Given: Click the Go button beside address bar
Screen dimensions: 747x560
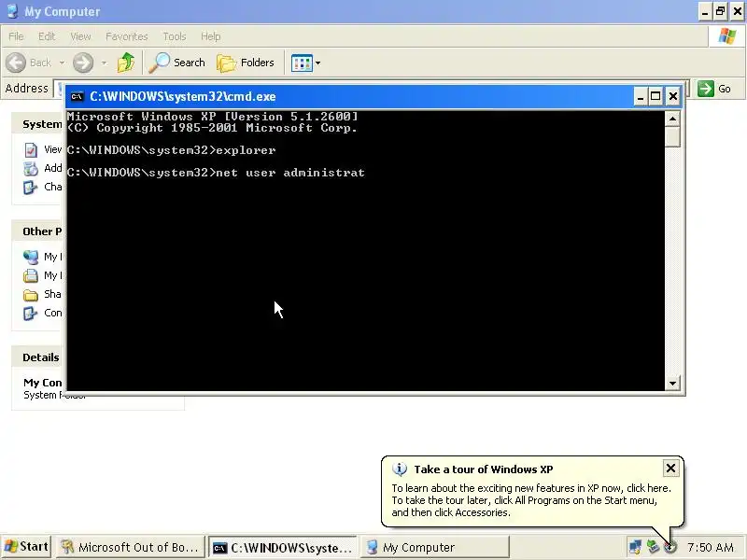Looking at the screenshot, I should [x=714, y=89].
